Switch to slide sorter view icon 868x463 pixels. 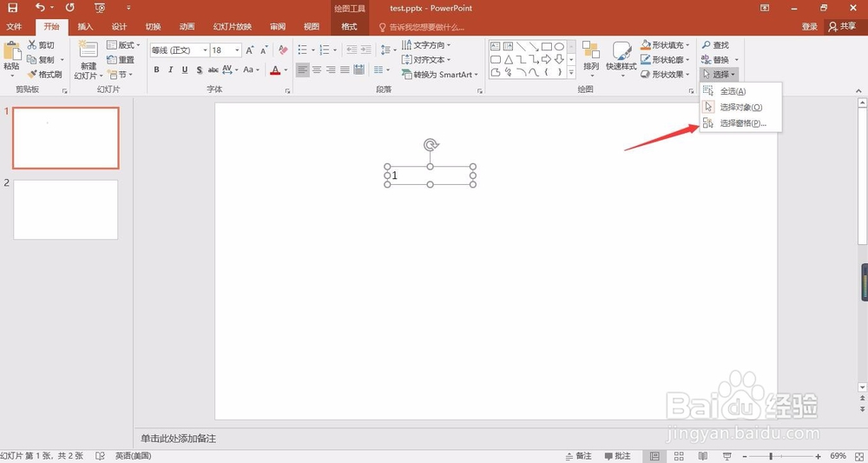(679, 456)
